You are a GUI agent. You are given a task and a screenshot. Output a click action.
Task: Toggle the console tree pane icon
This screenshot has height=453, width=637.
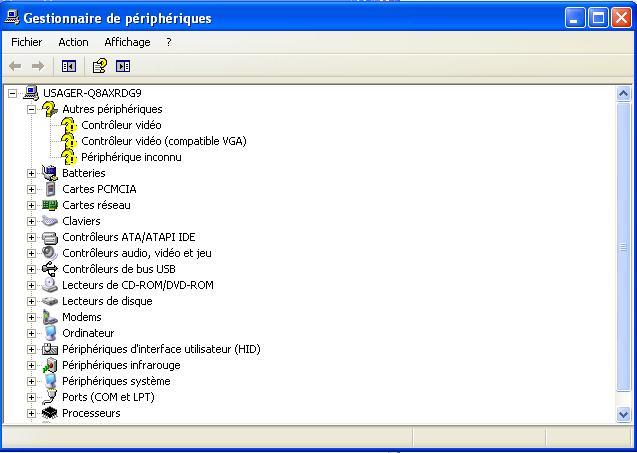(69, 66)
